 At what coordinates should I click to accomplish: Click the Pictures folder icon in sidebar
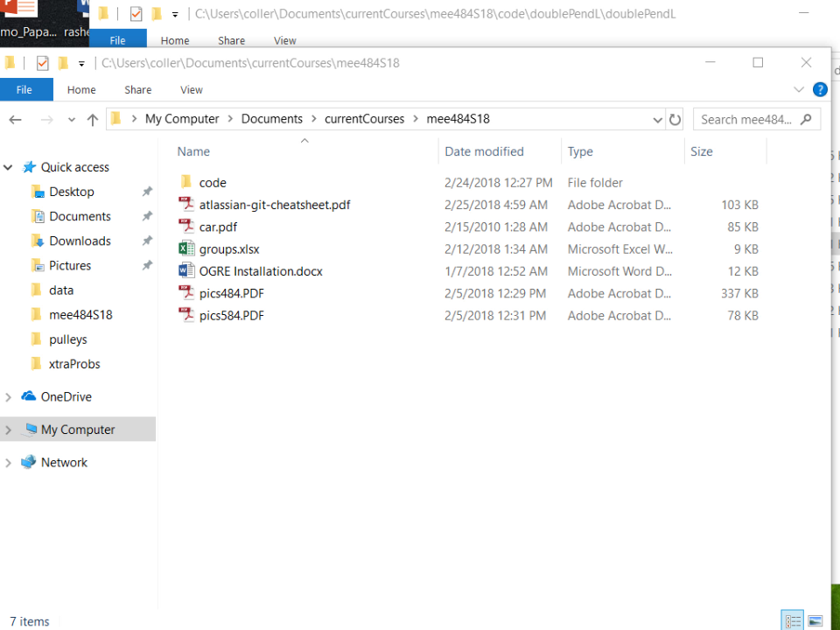pyautogui.click(x=37, y=265)
